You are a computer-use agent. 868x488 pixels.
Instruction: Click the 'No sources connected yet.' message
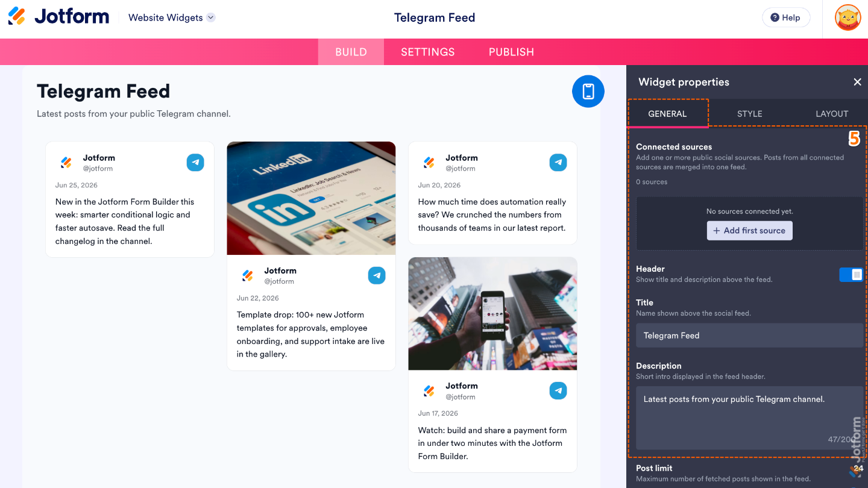[x=749, y=211]
